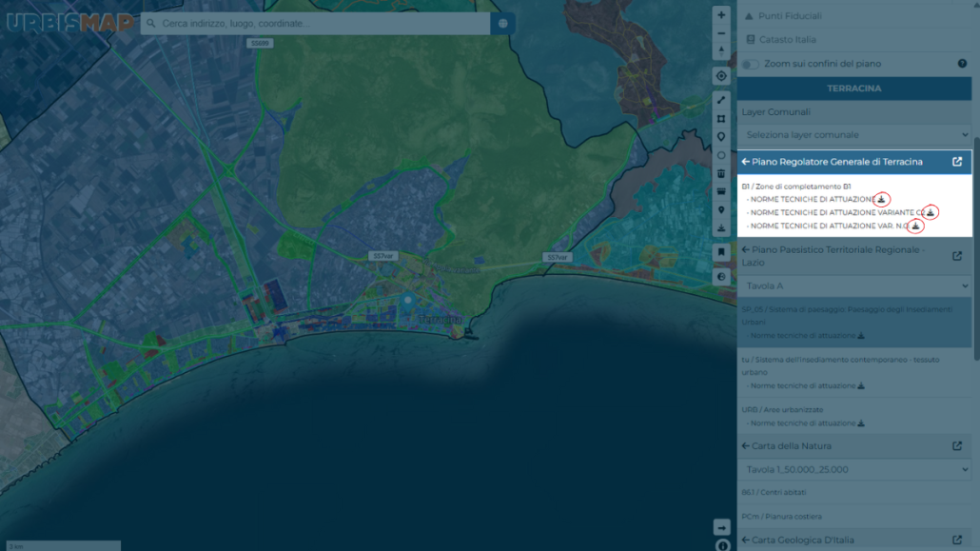Image resolution: width=980 pixels, height=551 pixels.
Task: Select the circle drawing tool
Action: (x=721, y=155)
